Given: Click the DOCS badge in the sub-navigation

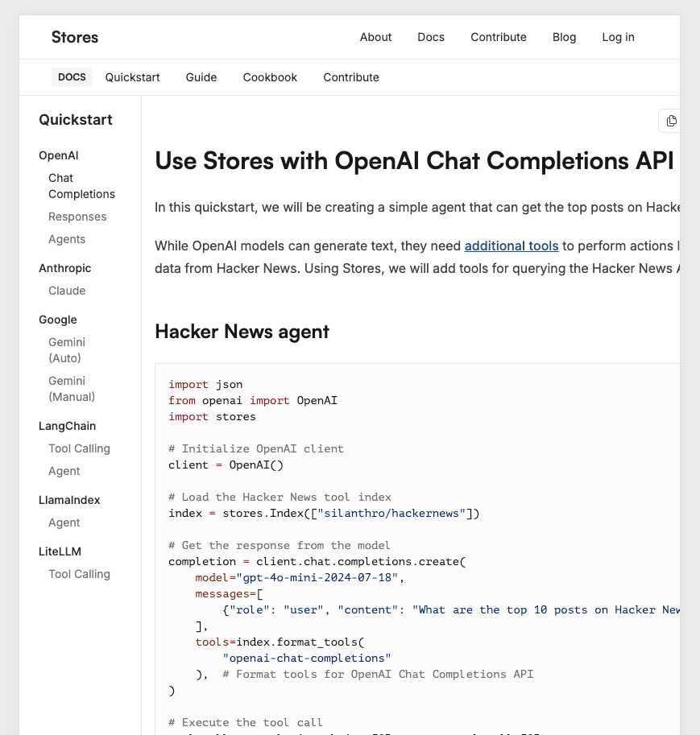Looking at the screenshot, I should [72, 76].
